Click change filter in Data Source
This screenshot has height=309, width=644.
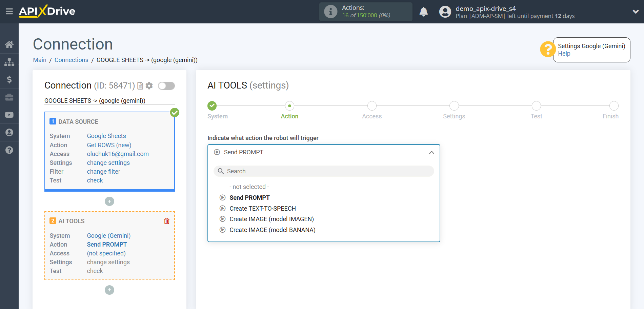103,172
